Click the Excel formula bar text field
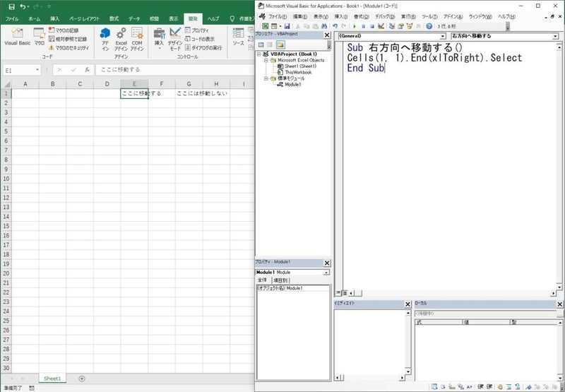The width and height of the screenshot is (565, 392). (x=174, y=70)
